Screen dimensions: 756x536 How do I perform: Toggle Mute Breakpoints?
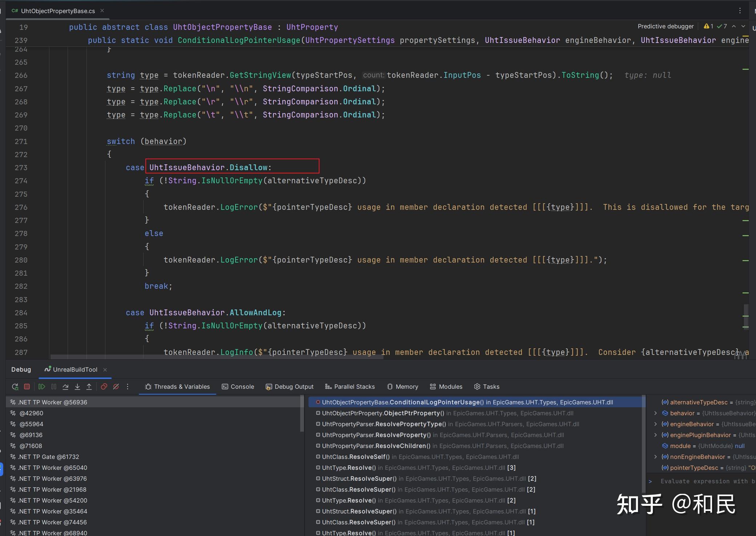coord(116,387)
